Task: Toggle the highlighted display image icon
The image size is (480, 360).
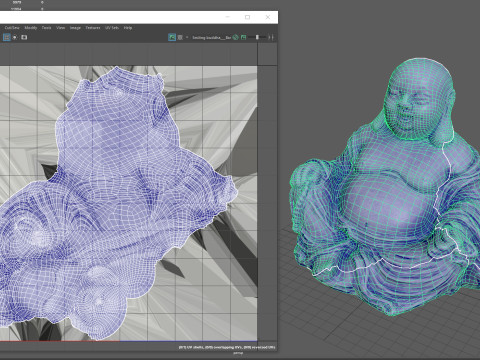Action: click(x=172, y=37)
